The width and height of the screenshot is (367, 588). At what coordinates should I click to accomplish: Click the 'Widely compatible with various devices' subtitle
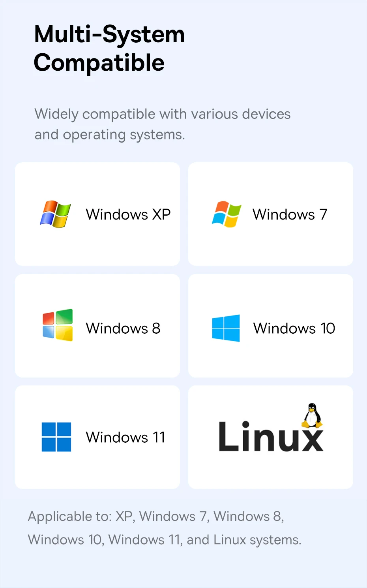163,114
